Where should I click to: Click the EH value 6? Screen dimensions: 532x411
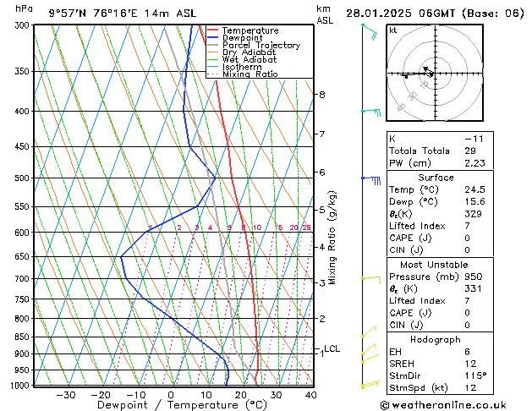pyautogui.click(x=468, y=352)
